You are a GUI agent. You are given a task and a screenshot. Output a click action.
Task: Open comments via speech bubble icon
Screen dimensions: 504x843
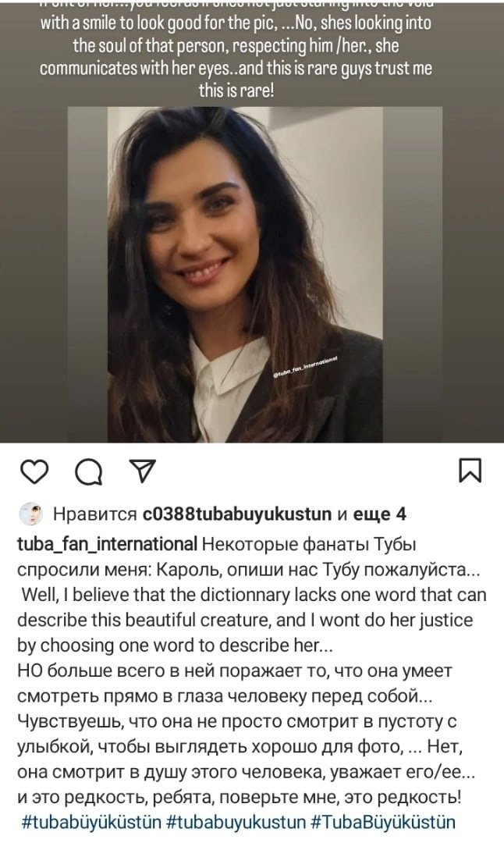[89, 472]
